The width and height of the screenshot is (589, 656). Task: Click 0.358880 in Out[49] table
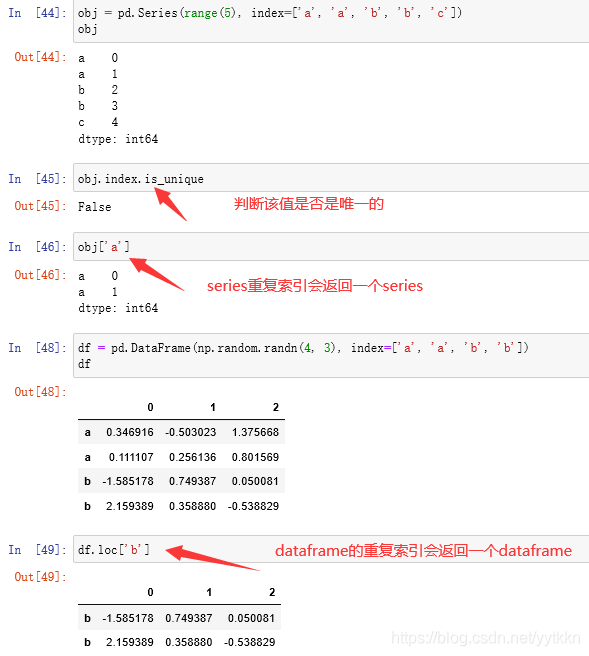click(x=189, y=642)
